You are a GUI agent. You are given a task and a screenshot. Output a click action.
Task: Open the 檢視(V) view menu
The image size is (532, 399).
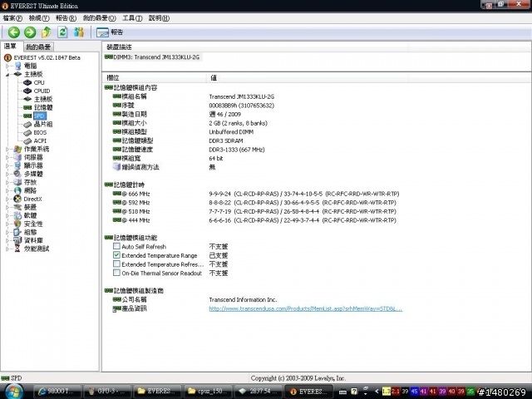point(39,18)
